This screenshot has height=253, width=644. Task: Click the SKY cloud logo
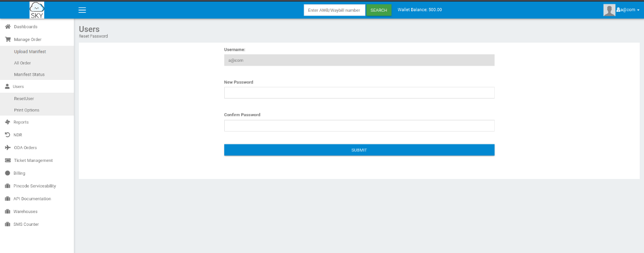click(37, 10)
